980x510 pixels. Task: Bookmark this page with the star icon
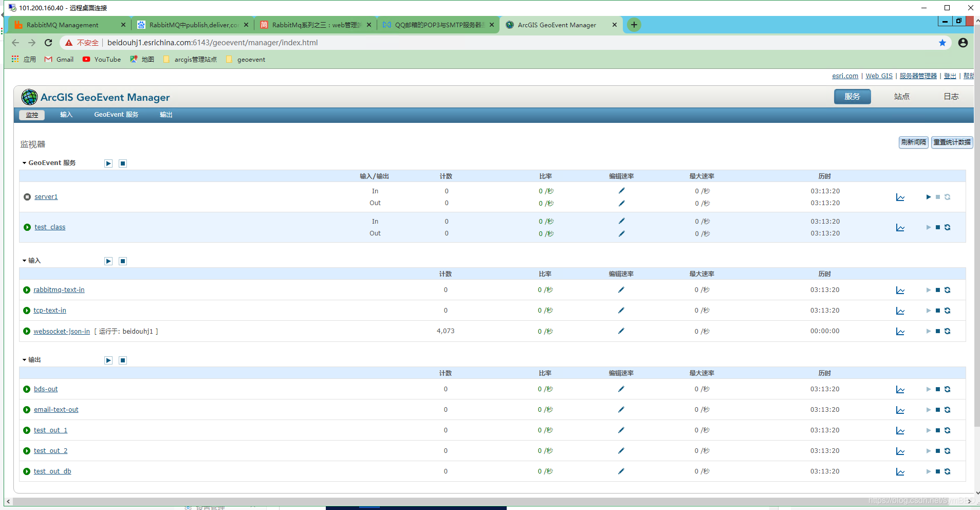pos(942,43)
